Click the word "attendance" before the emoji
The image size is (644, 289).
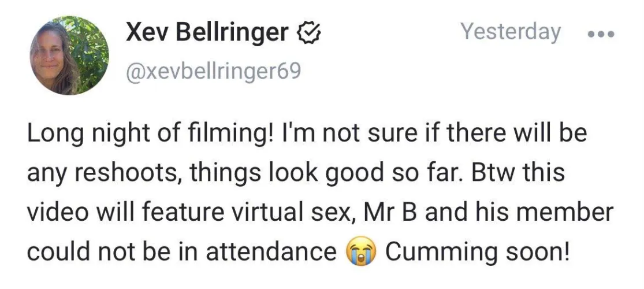tap(271, 253)
